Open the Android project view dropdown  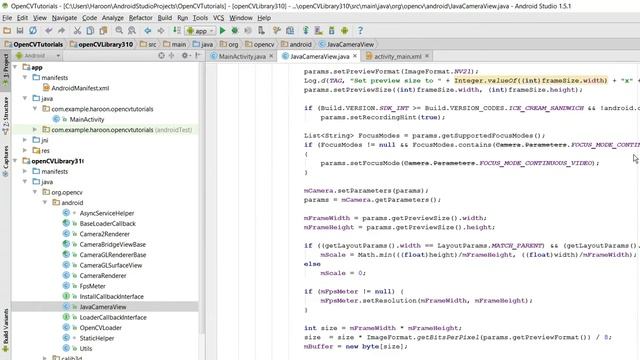38,56
